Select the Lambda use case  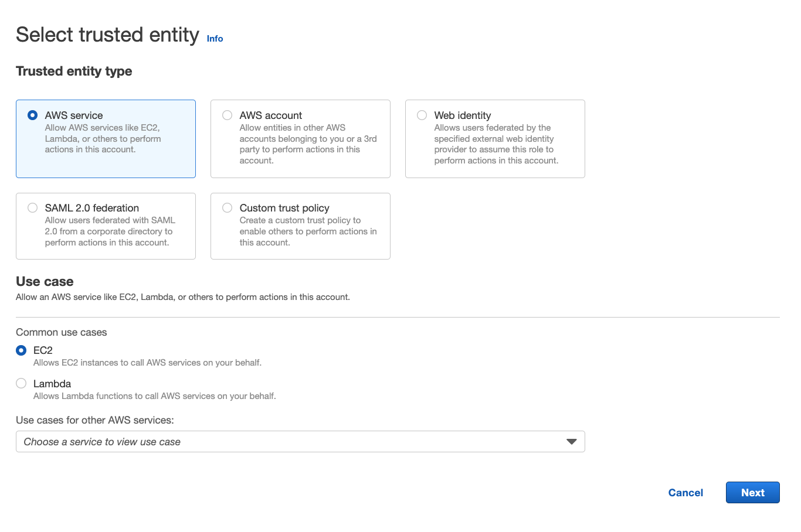tap(21, 384)
